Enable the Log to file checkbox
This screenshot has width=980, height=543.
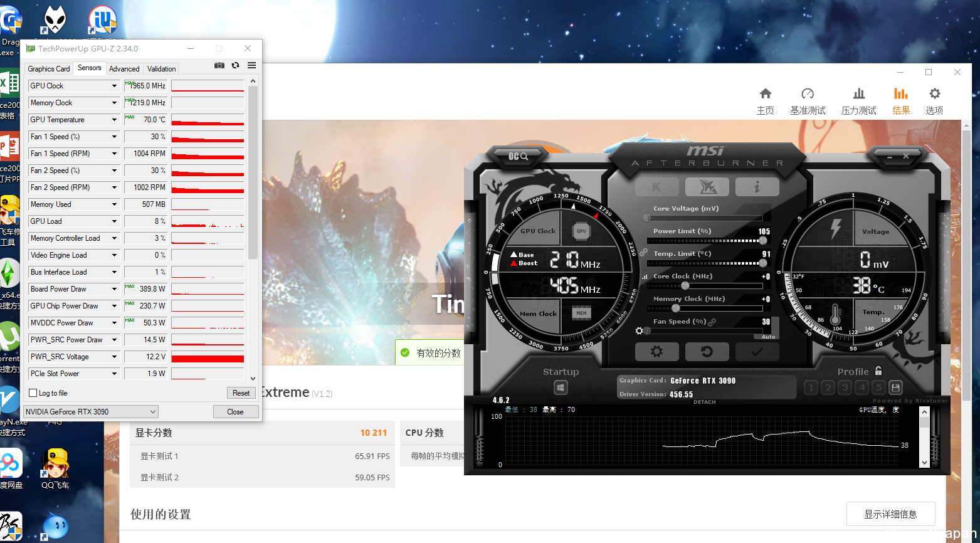point(33,393)
